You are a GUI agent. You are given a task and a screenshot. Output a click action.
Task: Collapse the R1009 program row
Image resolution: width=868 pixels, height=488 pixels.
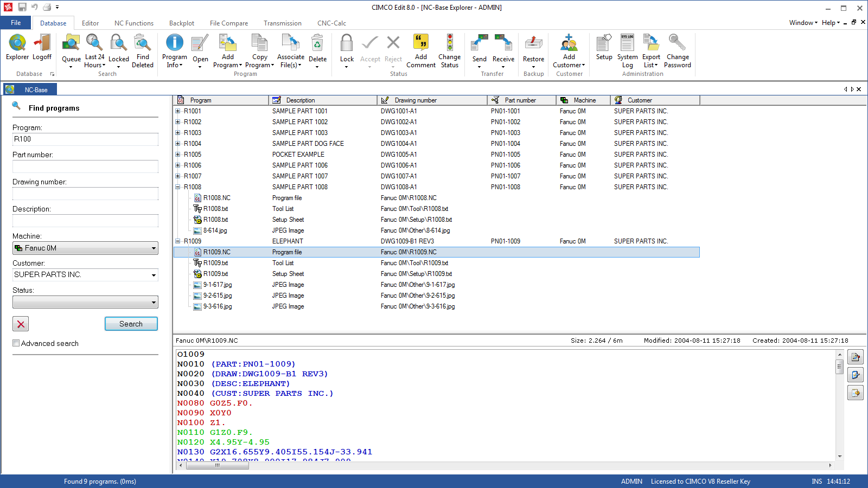[x=177, y=241]
